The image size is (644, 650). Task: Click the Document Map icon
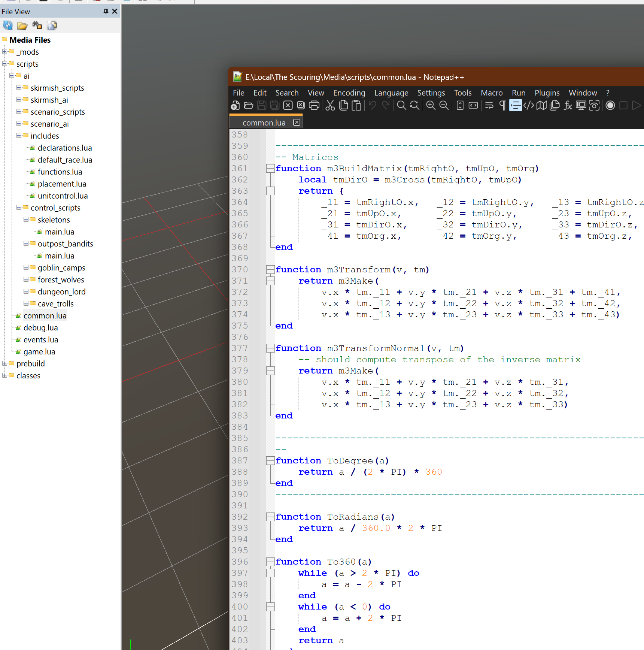click(541, 106)
